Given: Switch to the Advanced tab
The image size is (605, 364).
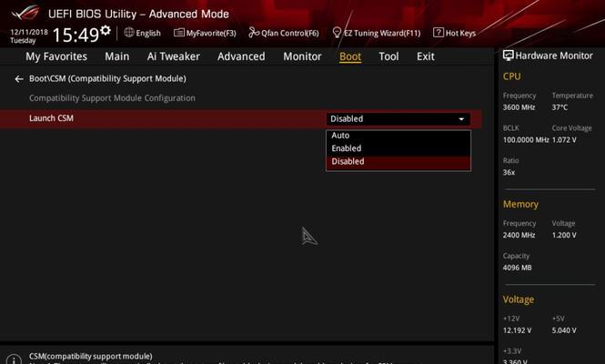Looking at the screenshot, I should (x=241, y=56).
